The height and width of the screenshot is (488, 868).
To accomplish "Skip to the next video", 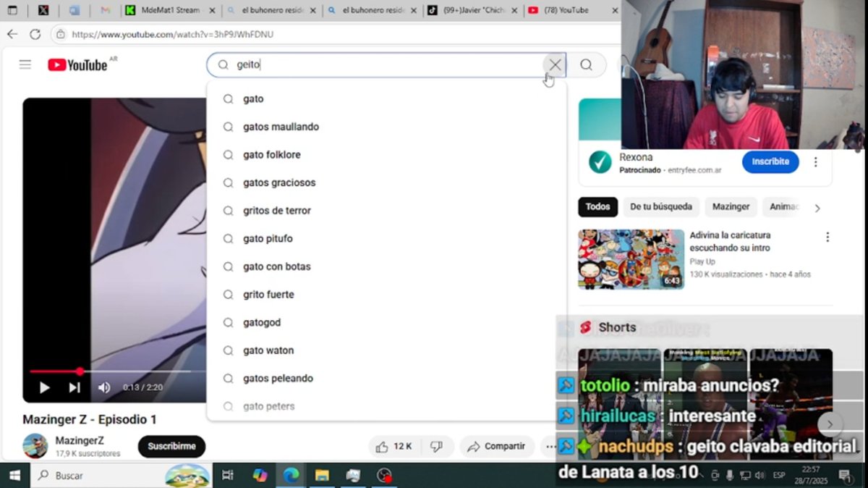I will 75,387.
